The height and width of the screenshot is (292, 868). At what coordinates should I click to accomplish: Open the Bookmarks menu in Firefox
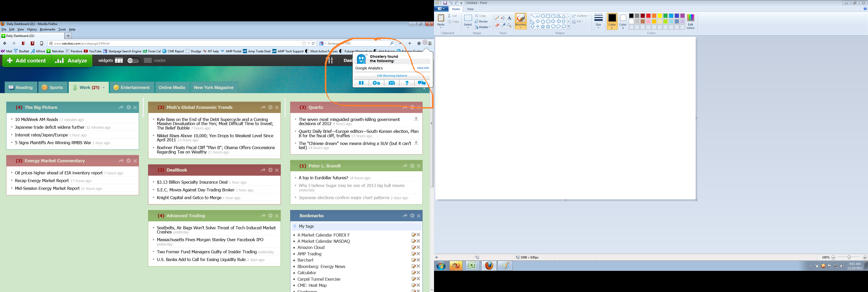click(47, 30)
